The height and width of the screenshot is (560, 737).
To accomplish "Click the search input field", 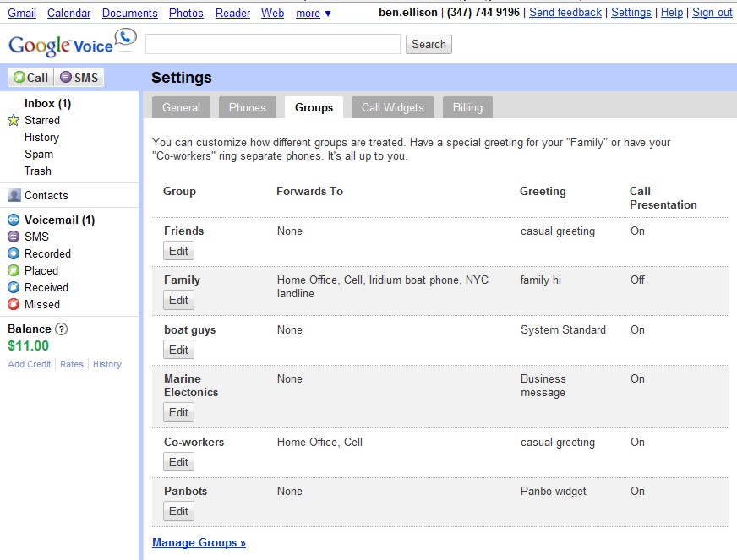I will 273,44.
